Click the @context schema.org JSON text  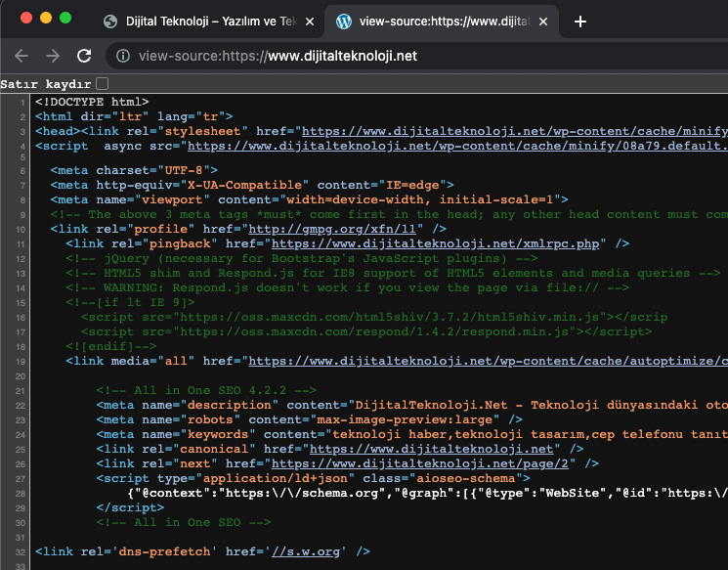(x=428, y=493)
